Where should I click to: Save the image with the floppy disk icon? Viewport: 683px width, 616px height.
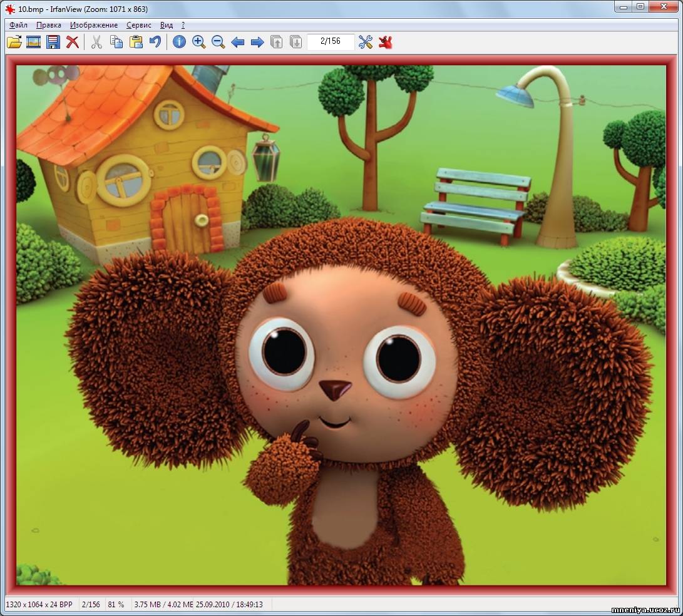[53, 42]
